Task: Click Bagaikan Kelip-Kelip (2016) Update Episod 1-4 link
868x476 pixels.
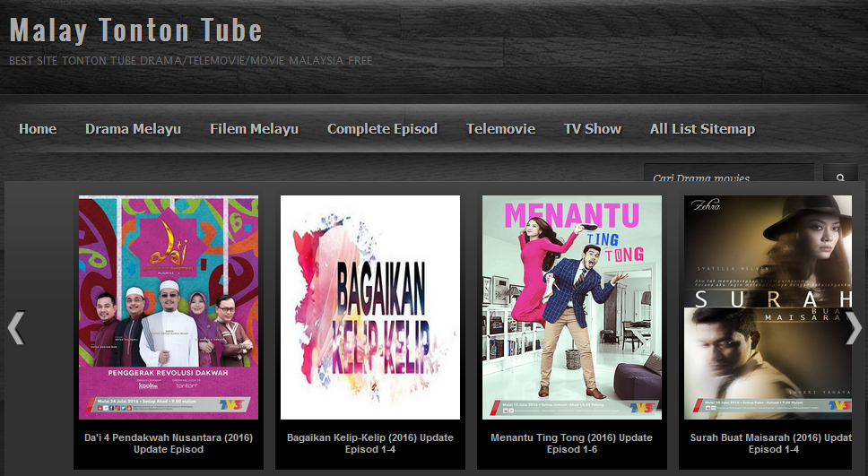Action: click(370, 444)
